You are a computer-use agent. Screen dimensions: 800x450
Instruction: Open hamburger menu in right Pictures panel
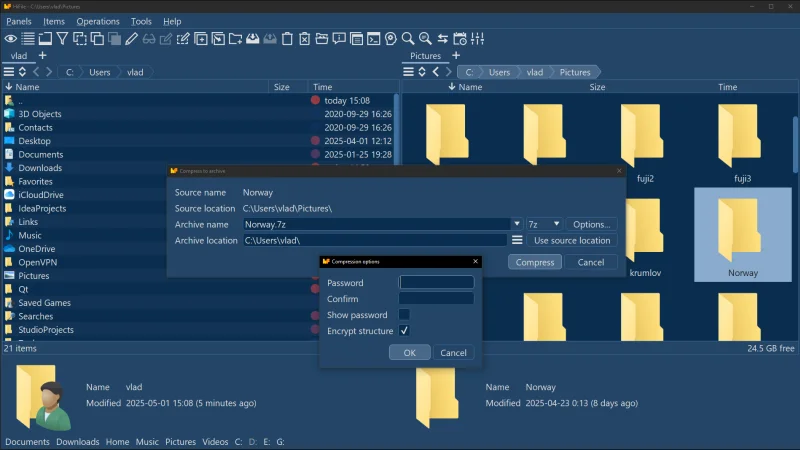tap(408, 72)
